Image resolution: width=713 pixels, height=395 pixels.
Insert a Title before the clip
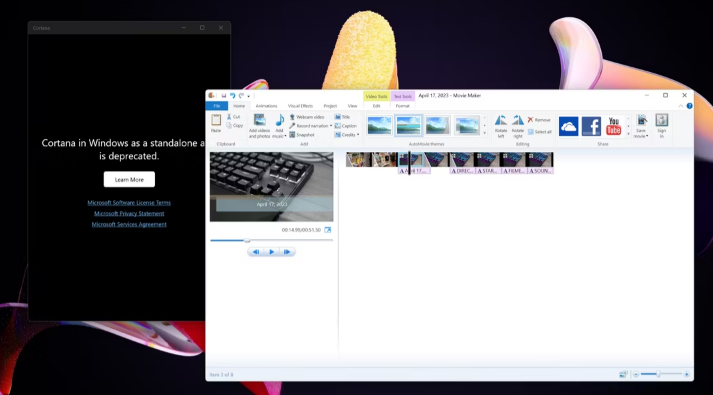click(x=342, y=117)
